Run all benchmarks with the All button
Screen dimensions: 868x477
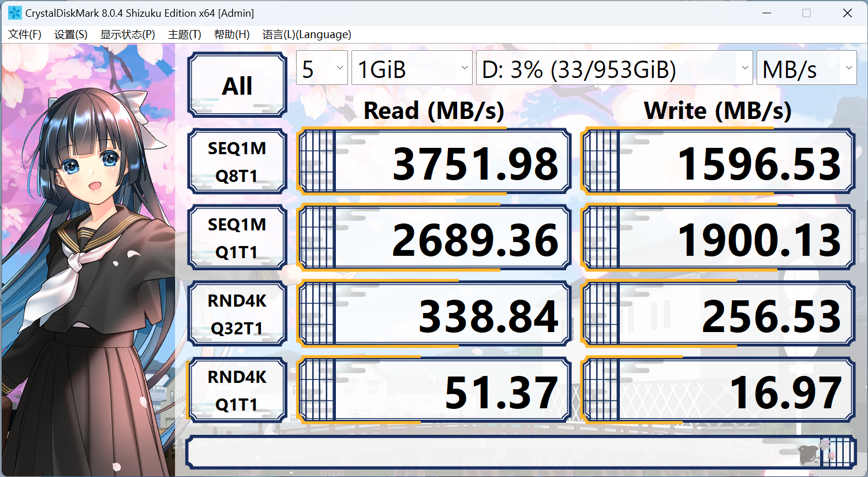pyautogui.click(x=237, y=85)
